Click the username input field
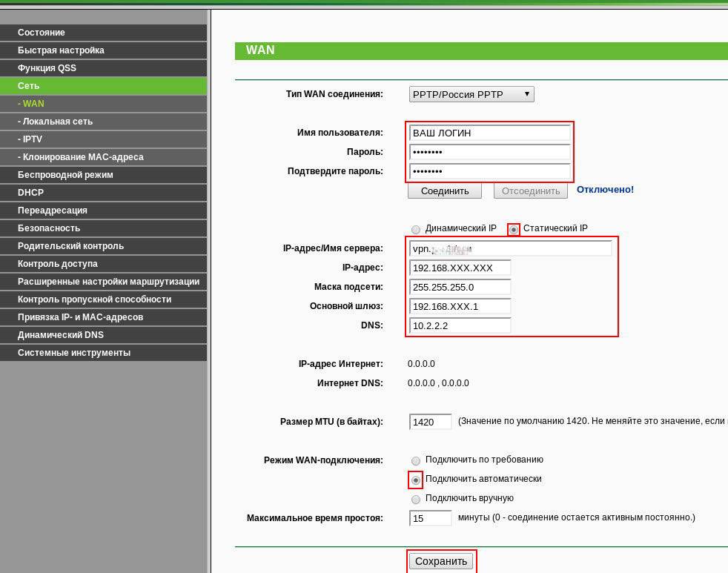This screenshot has width=728, height=573. (489, 133)
